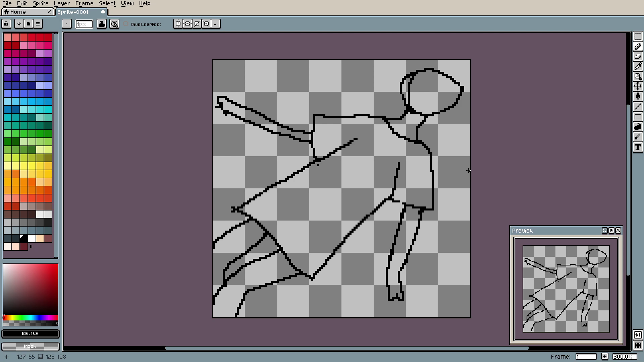This screenshot has width=644, height=362.
Task: Click the Mask color button
Action: coord(30,346)
